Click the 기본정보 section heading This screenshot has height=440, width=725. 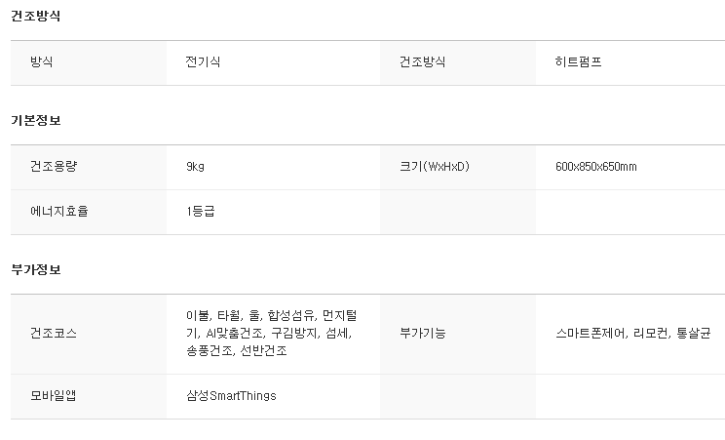coord(36,121)
